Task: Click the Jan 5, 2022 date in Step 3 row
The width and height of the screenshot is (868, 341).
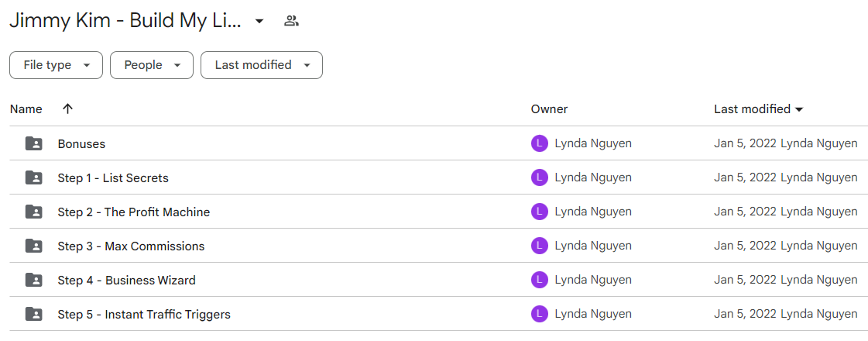Action: pyautogui.click(x=745, y=246)
